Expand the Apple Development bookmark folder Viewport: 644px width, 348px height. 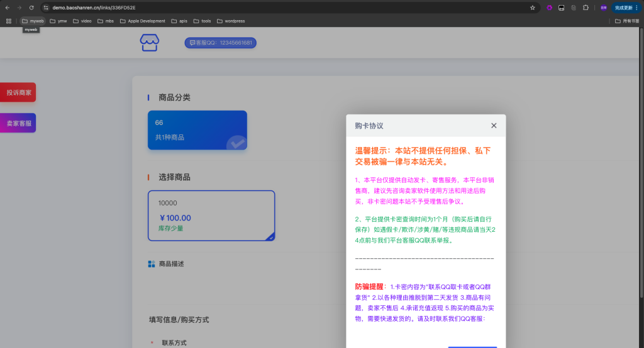coord(142,21)
